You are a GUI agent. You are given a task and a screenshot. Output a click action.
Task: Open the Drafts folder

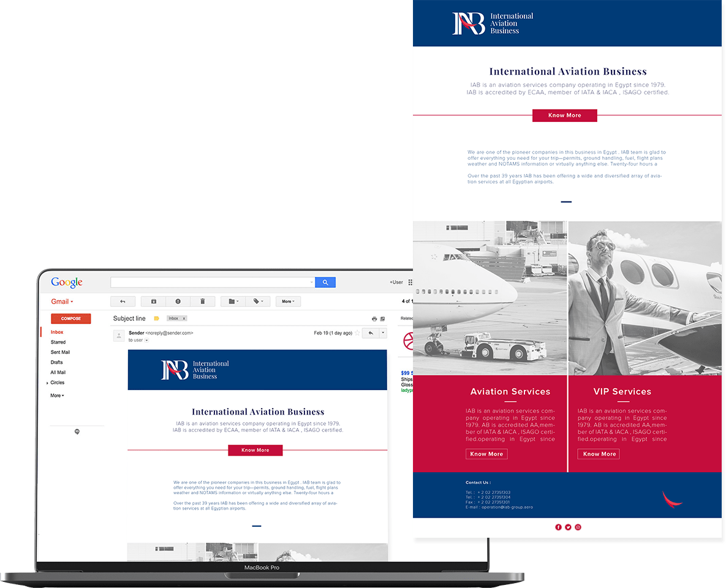[x=56, y=363]
